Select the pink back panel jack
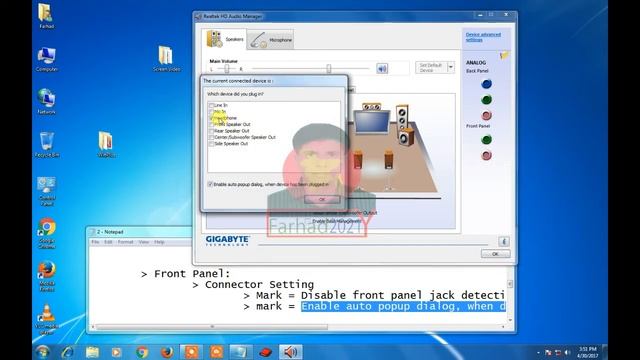 coord(486,115)
